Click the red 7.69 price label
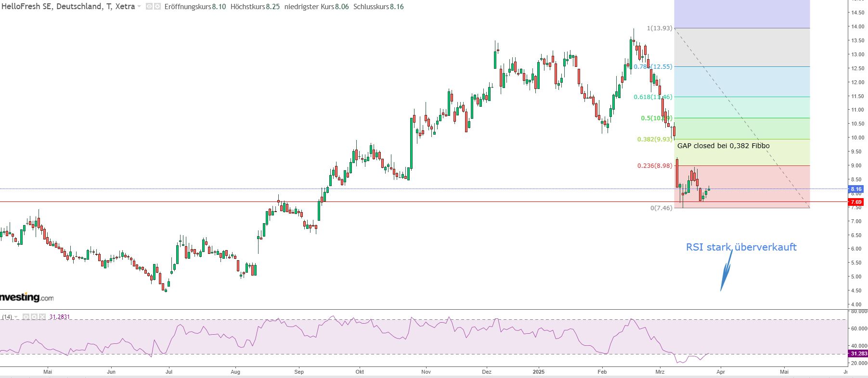The width and height of the screenshot is (868, 378). click(x=855, y=202)
